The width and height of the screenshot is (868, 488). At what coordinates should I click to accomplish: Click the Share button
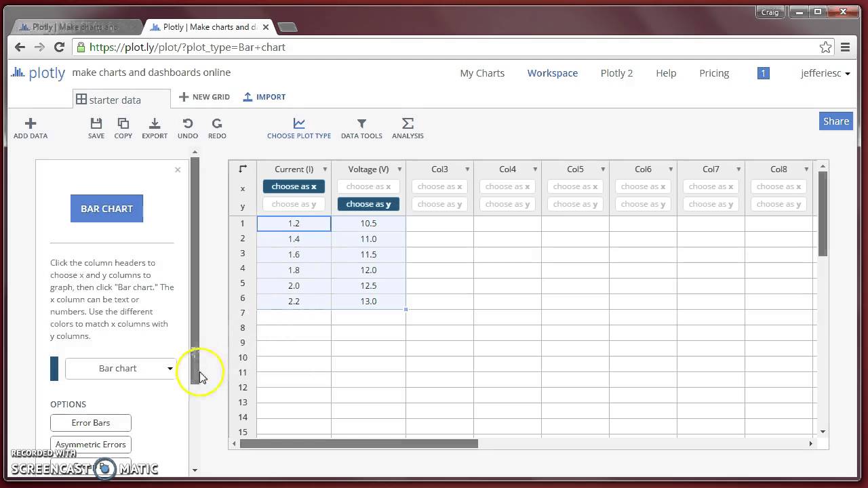tap(836, 121)
